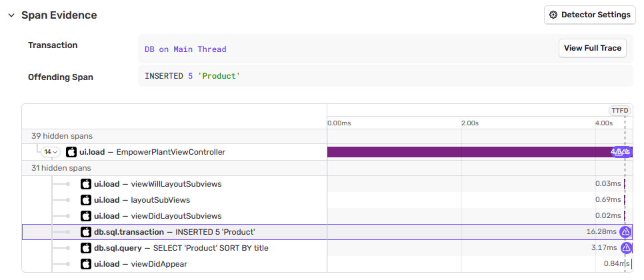
Task: Click the 0.00ms timeline axis label
Action: [339, 123]
